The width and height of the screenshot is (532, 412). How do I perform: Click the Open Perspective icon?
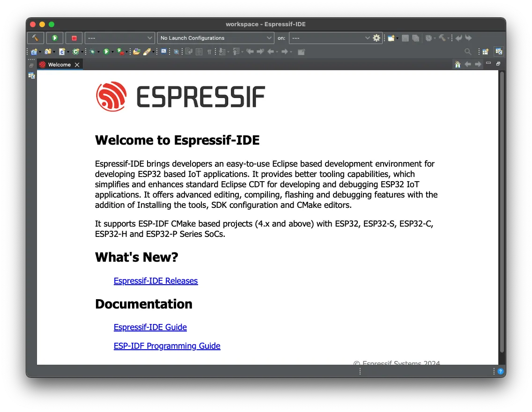click(486, 51)
